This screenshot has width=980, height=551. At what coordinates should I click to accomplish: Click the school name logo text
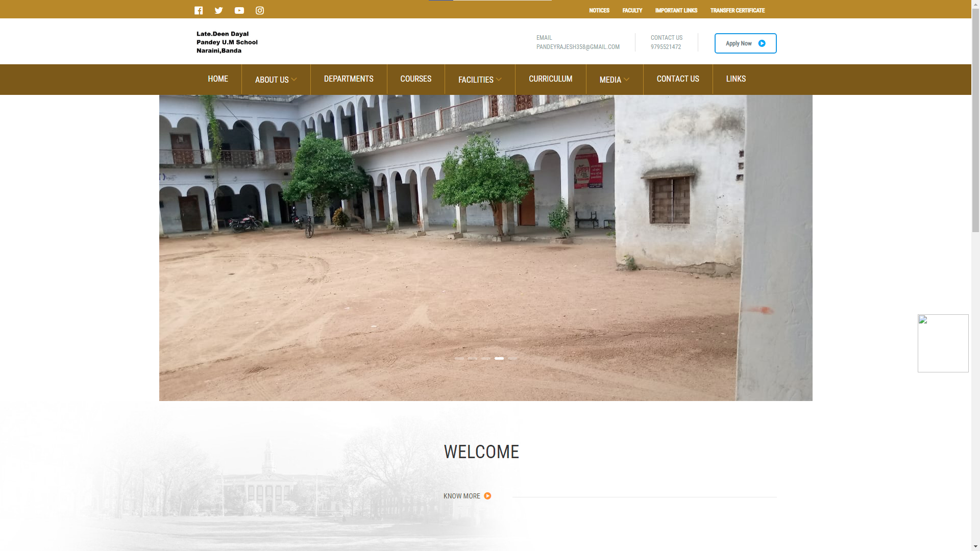point(227,42)
